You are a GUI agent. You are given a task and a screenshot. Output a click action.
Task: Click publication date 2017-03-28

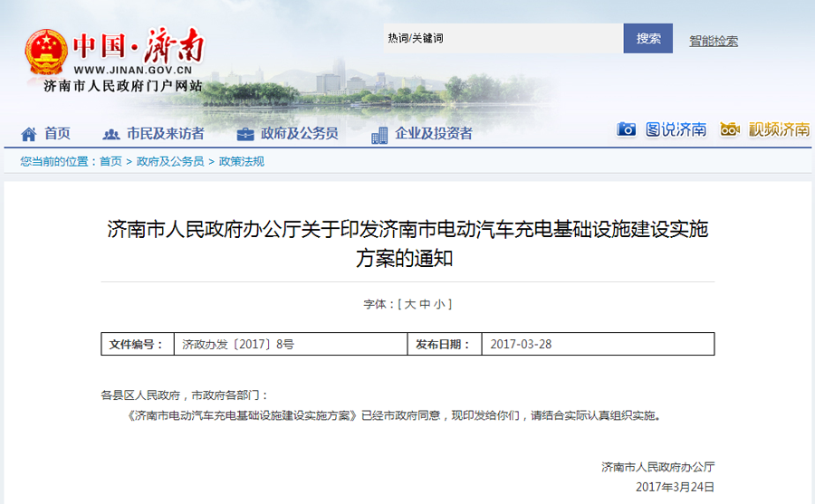521,344
